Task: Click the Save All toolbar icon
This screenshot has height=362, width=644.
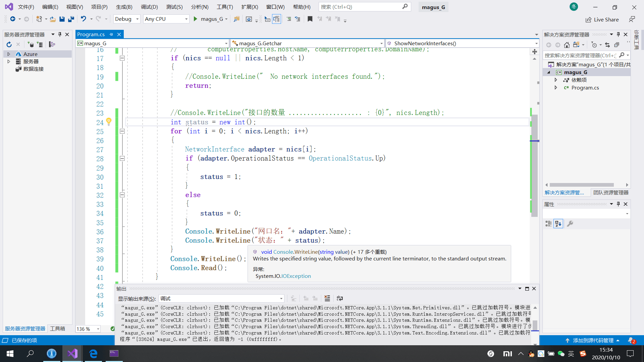Action: (x=71, y=19)
